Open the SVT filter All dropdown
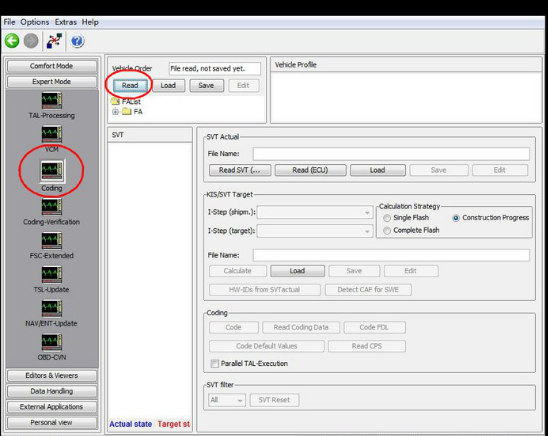 tap(227, 400)
